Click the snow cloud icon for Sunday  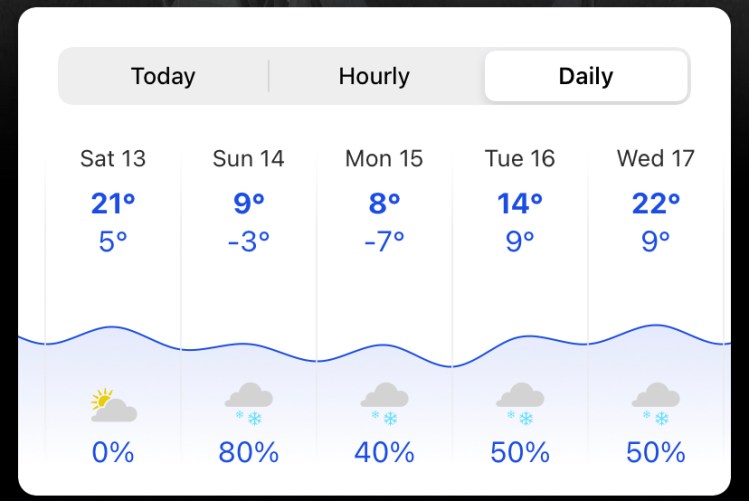click(248, 403)
